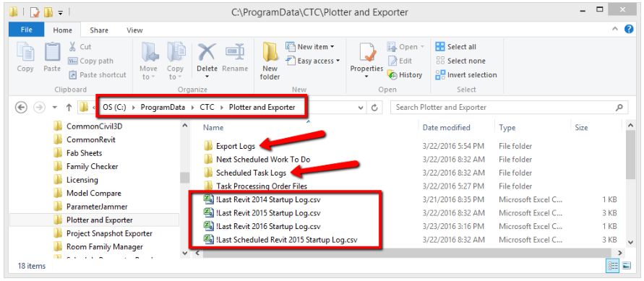
Task: Collapse the ribbon with the caret
Action: point(615,29)
